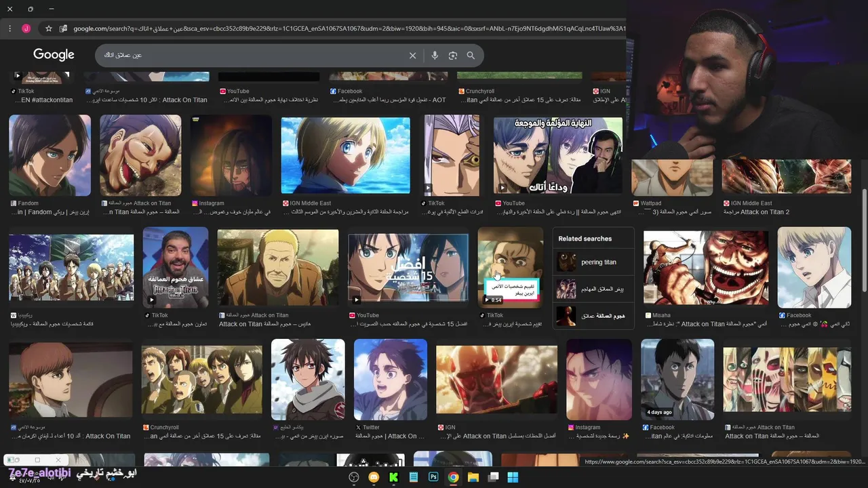Image resolution: width=868 pixels, height=488 pixels.
Task: Switch to Chrome in the taskbar
Action: [453, 477]
